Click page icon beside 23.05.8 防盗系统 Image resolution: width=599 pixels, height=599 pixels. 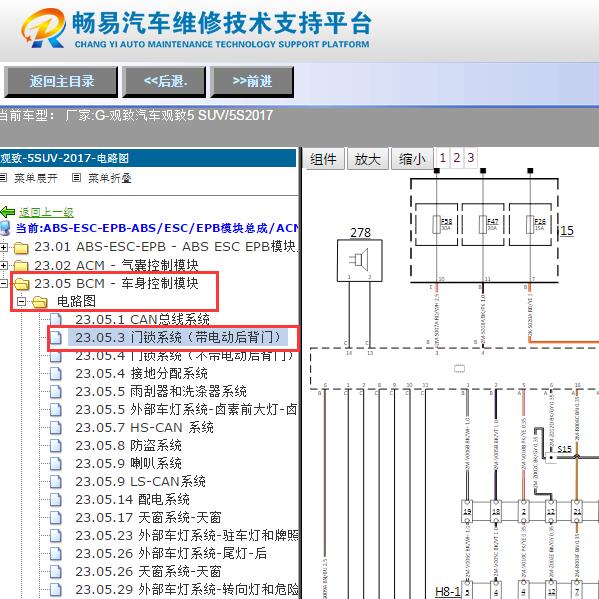[x=56, y=445]
